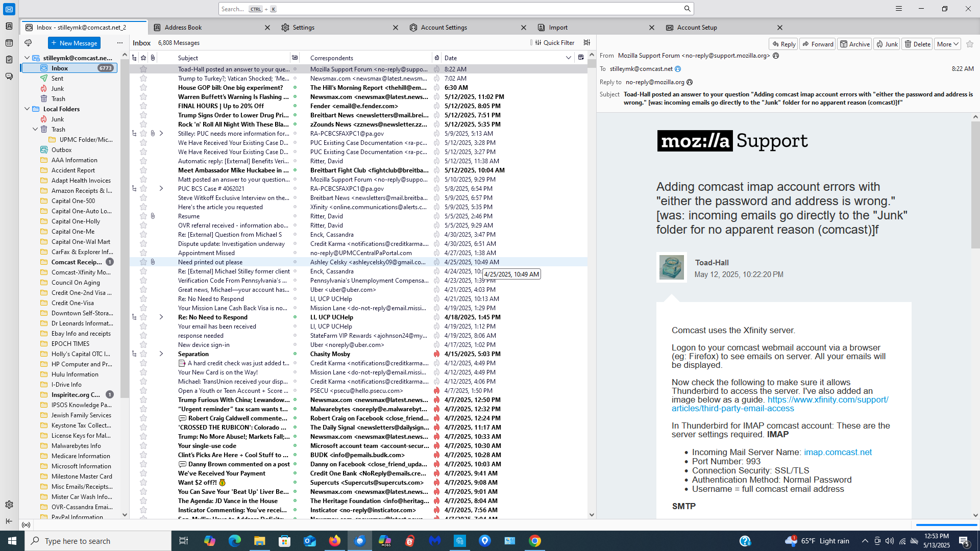
Task: Click the message list display options icon
Action: [x=587, y=43]
